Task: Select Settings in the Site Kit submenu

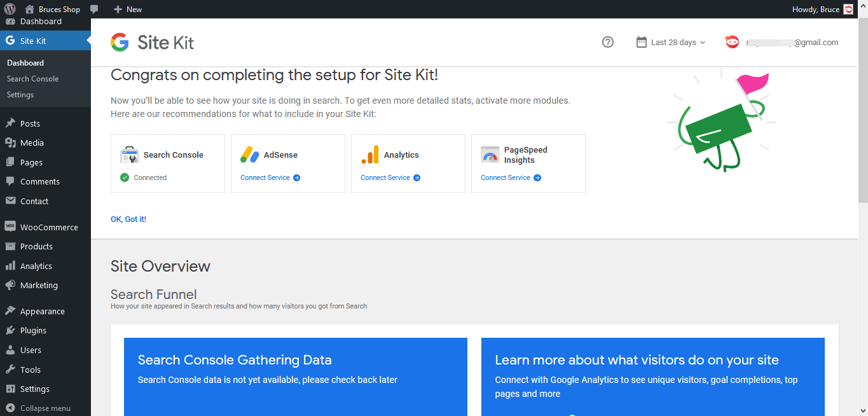Action: click(x=20, y=95)
